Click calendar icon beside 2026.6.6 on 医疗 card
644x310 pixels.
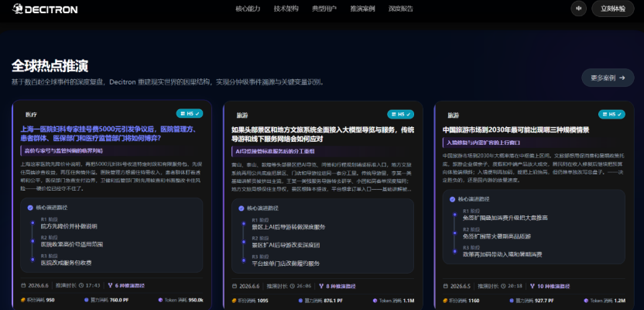coord(22,285)
